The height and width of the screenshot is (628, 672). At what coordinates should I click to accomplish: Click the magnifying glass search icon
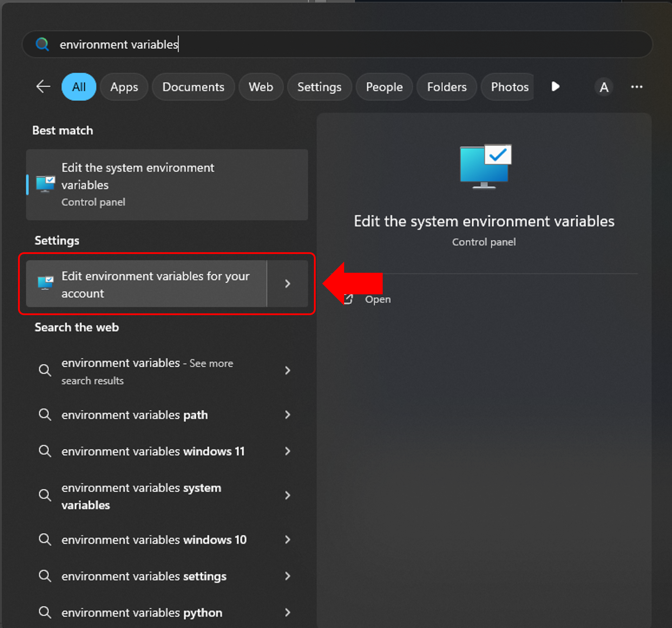pyautogui.click(x=42, y=44)
